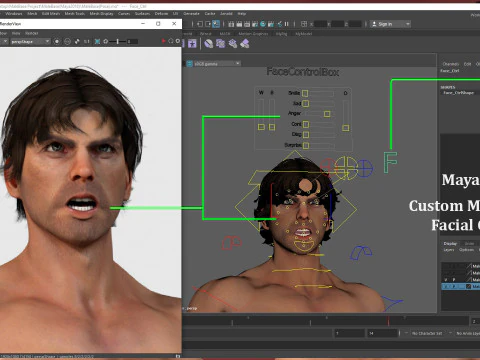Click the Y coordinate input field
480x360 pixels.
(338, 24)
